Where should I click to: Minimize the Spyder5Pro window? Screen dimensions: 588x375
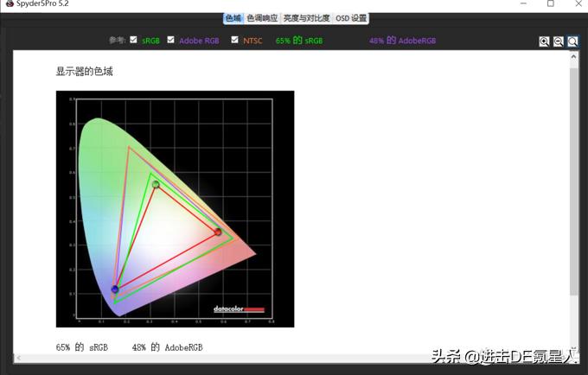pos(524,3)
